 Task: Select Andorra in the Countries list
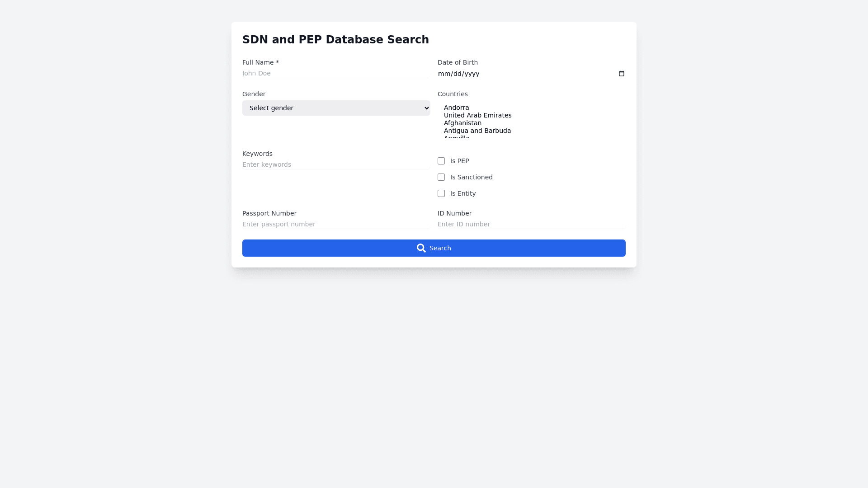pos(457,108)
